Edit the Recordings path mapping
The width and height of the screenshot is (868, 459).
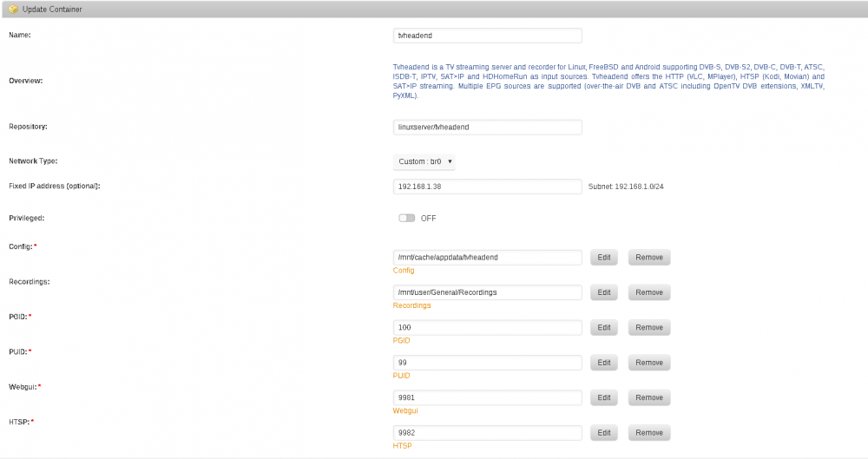(604, 292)
